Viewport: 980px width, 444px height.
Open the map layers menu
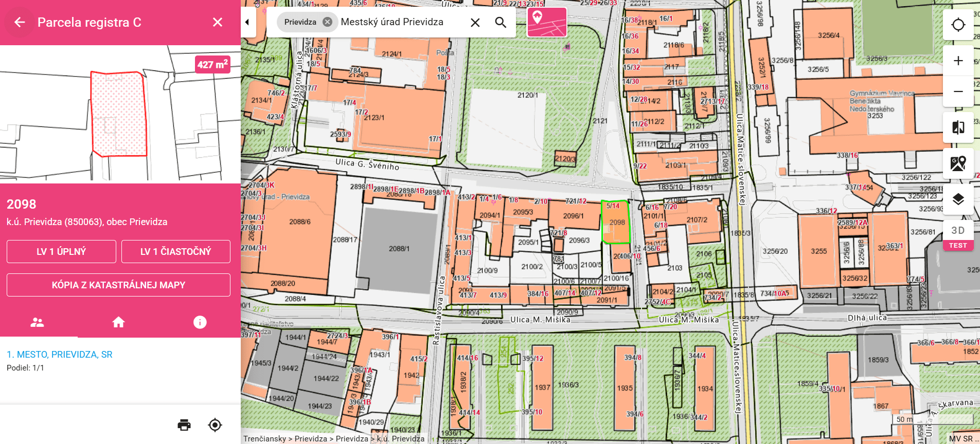pyautogui.click(x=958, y=199)
